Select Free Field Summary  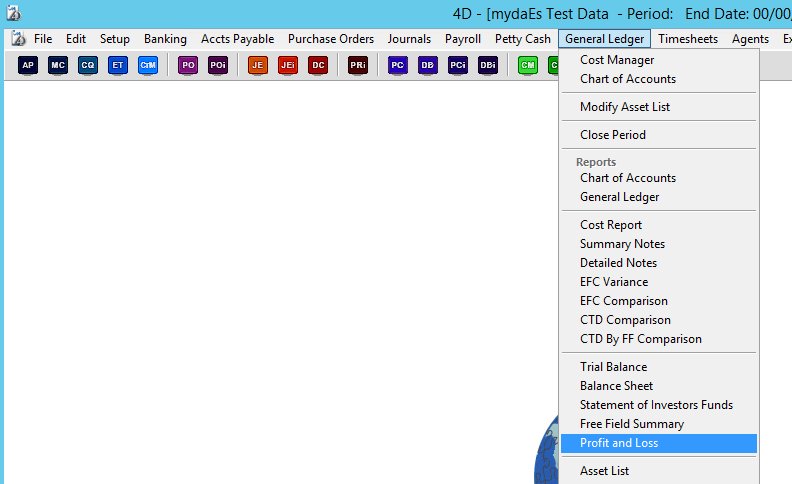click(x=659, y=424)
